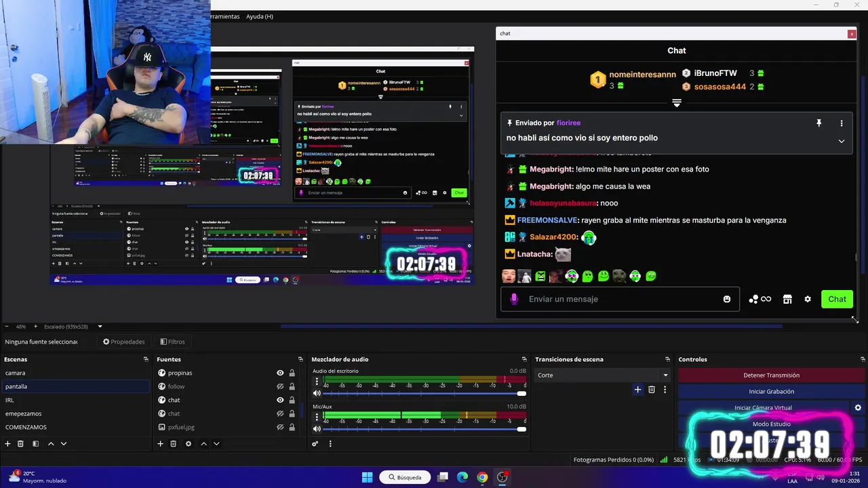Toggle lock on follow source
The height and width of the screenshot is (488, 868).
pos(292,386)
